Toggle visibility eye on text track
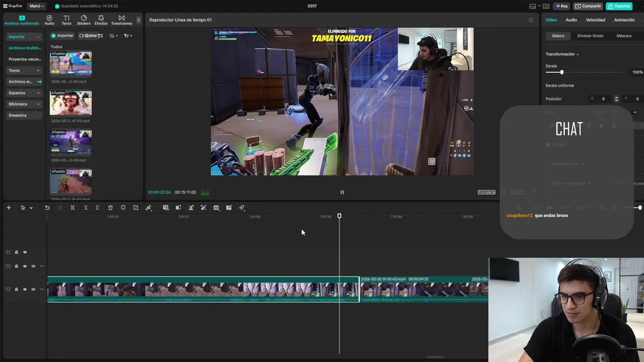This screenshot has height=362, width=644. pyautogui.click(x=25, y=252)
